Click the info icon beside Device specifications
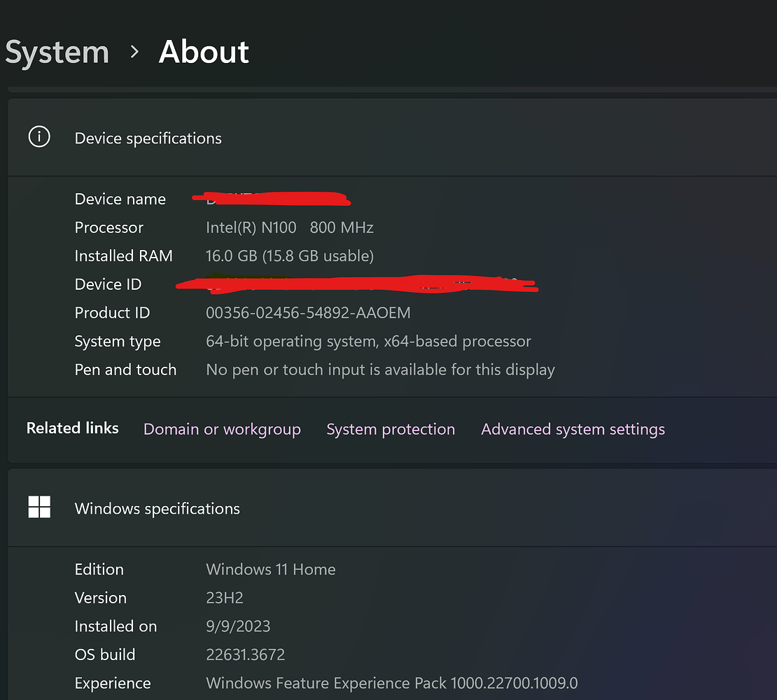The height and width of the screenshot is (700, 777). [39, 137]
